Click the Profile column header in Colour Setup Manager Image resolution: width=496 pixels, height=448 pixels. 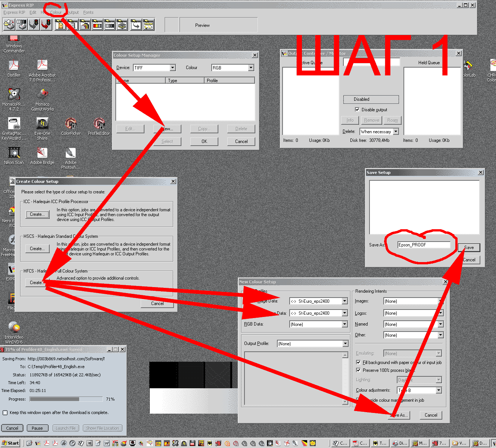230,80
